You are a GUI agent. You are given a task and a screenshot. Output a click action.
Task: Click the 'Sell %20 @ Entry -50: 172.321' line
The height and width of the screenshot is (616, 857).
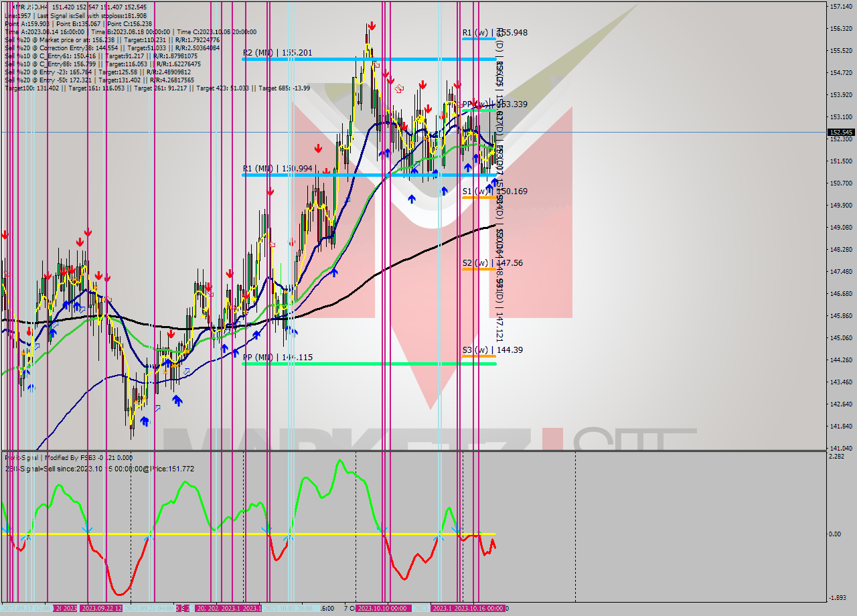pos(99,80)
